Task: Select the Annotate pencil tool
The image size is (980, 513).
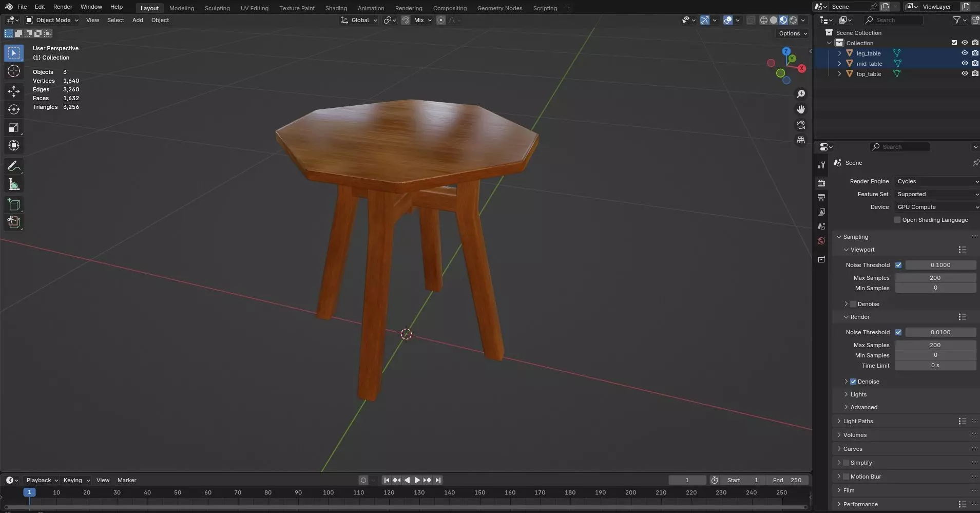Action: click(14, 166)
